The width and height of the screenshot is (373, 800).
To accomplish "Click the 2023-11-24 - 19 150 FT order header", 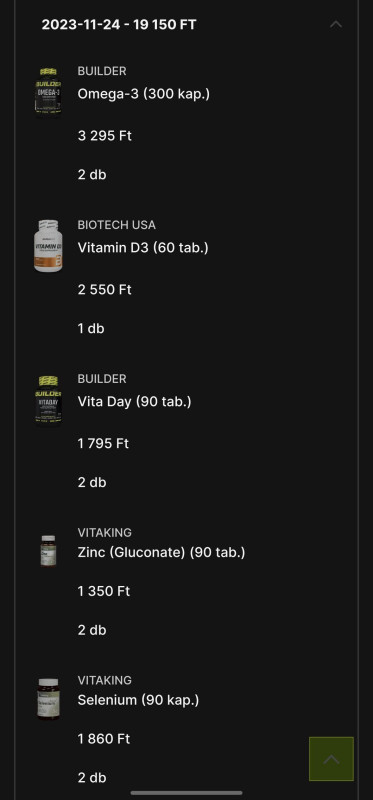I will pyautogui.click(x=118, y=24).
